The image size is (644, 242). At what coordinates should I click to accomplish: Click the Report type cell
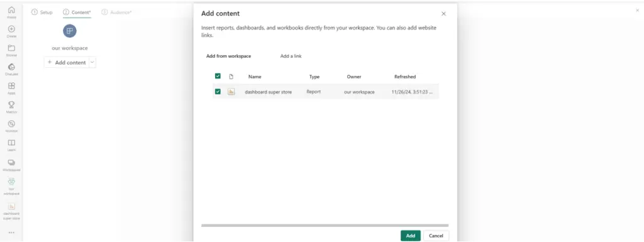[313, 92]
